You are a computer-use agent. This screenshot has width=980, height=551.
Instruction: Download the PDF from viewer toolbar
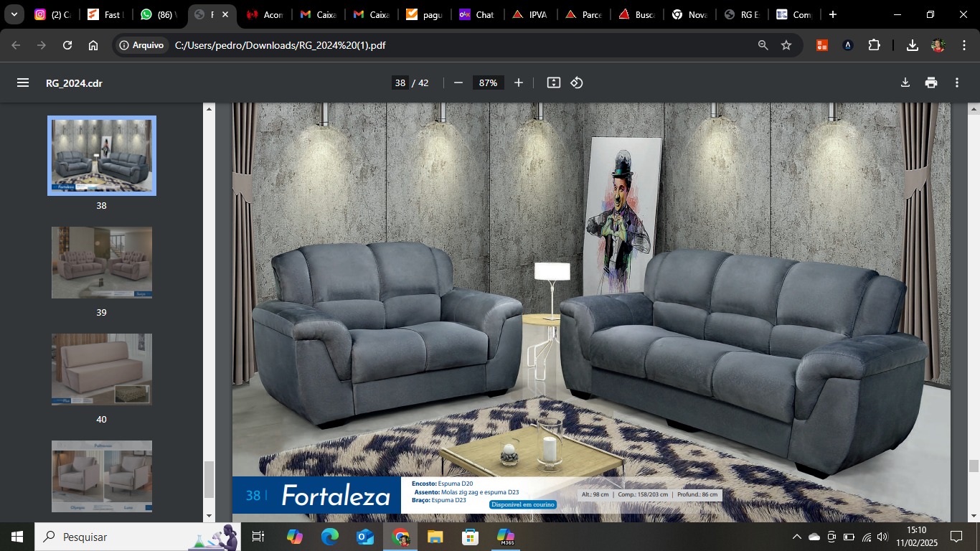point(905,83)
